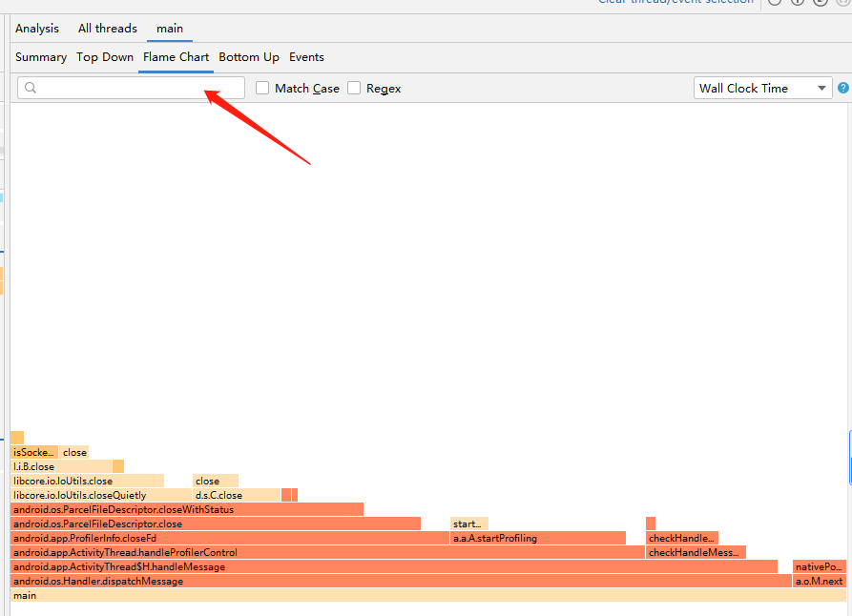852x616 pixels.
Task: Switch to the Analysis tab
Action: 36,28
